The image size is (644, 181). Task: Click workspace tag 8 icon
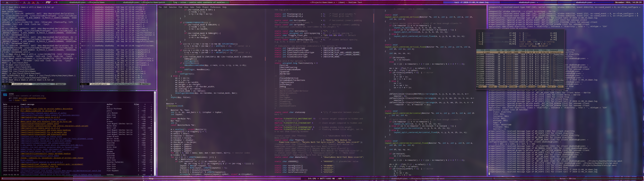[38, 3]
